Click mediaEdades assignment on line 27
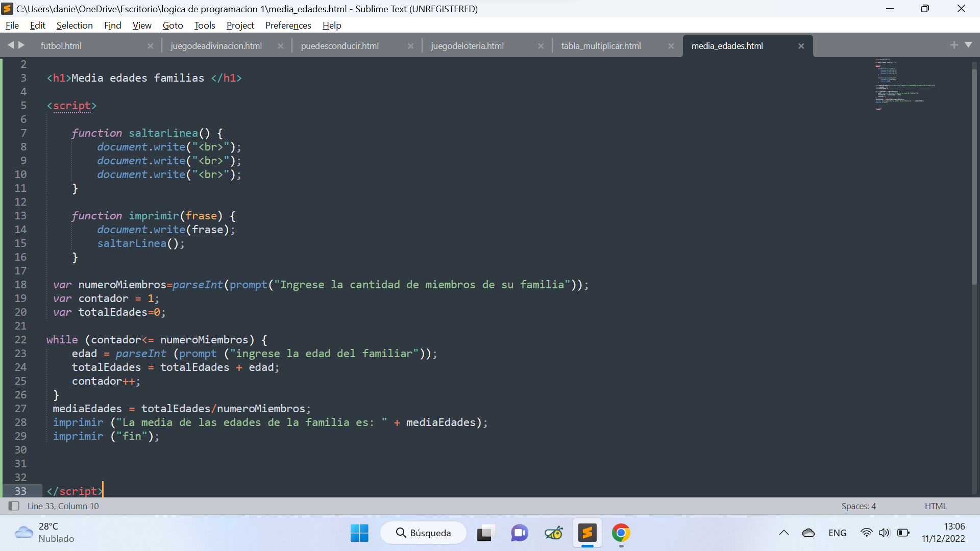The height and width of the screenshot is (551, 980). (87, 409)
